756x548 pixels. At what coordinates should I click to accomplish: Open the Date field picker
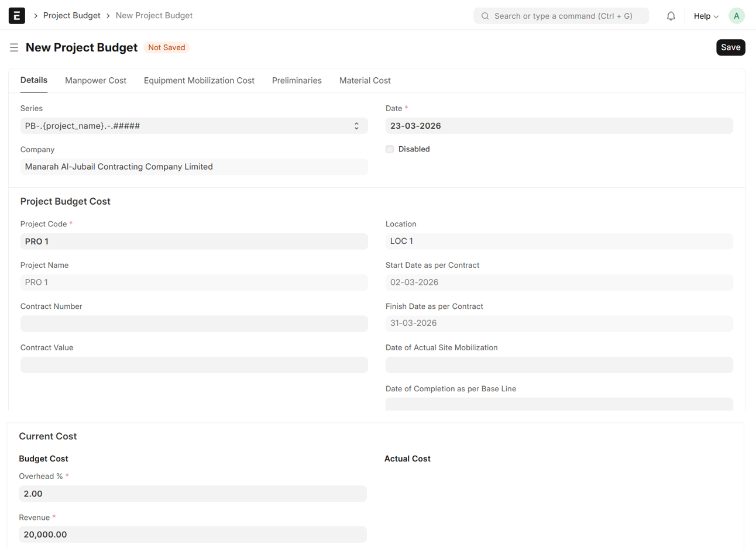(559, 126)
